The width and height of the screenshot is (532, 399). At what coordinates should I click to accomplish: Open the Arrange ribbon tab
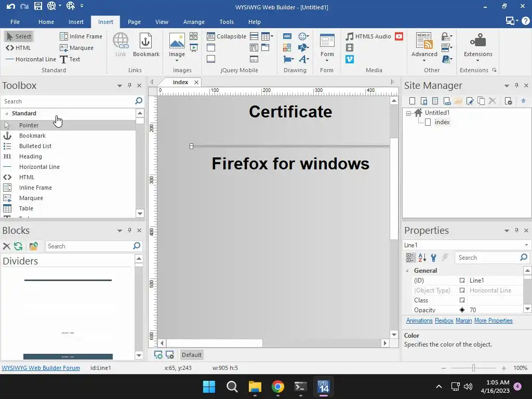[194, 22]
